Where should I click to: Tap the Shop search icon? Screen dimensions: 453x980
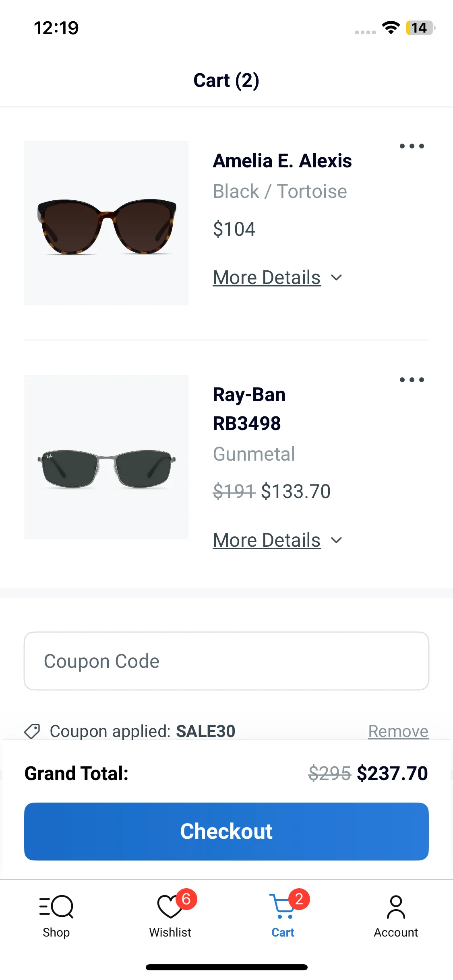(x=56, y=907)
